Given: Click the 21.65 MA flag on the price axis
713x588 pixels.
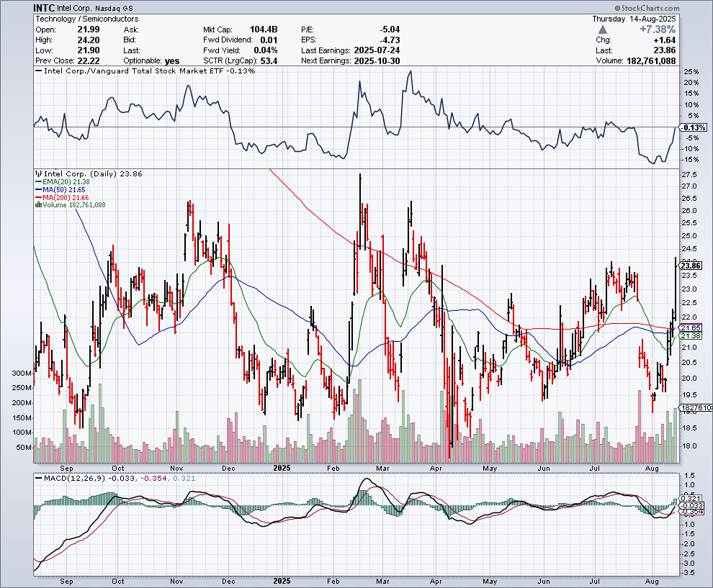Looking at the screenshot, I should pyautogui.click(x=691, y=327).
